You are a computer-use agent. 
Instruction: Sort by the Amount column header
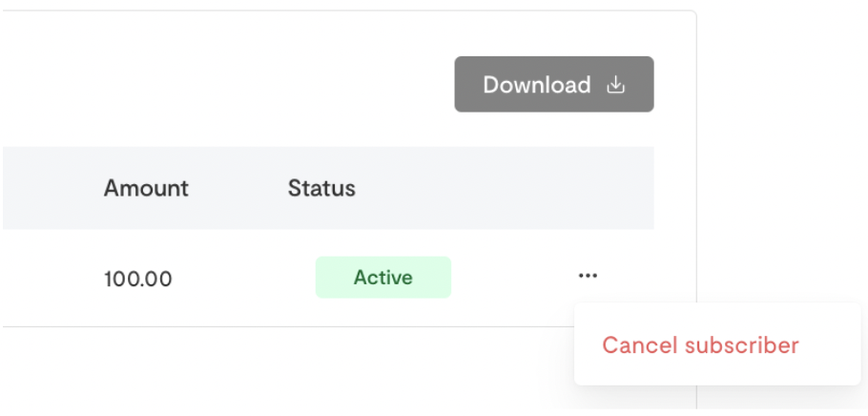[146, 188]
